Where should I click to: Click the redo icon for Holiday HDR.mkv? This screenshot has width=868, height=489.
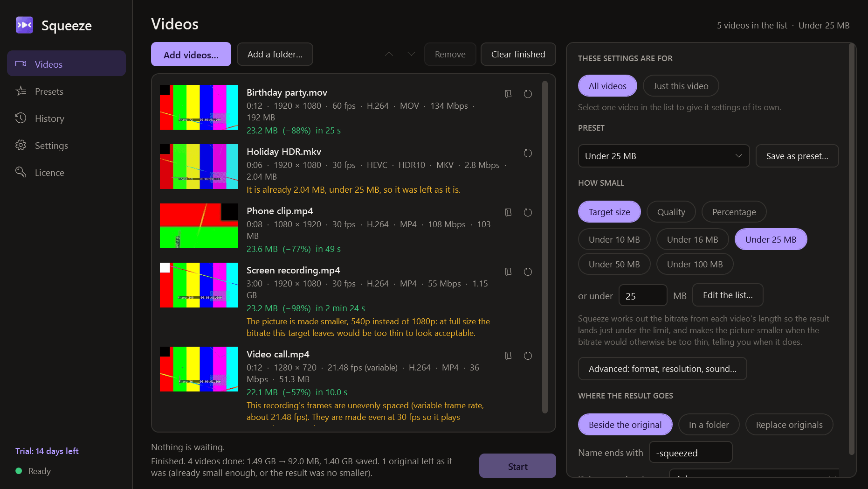coord(528,153)
